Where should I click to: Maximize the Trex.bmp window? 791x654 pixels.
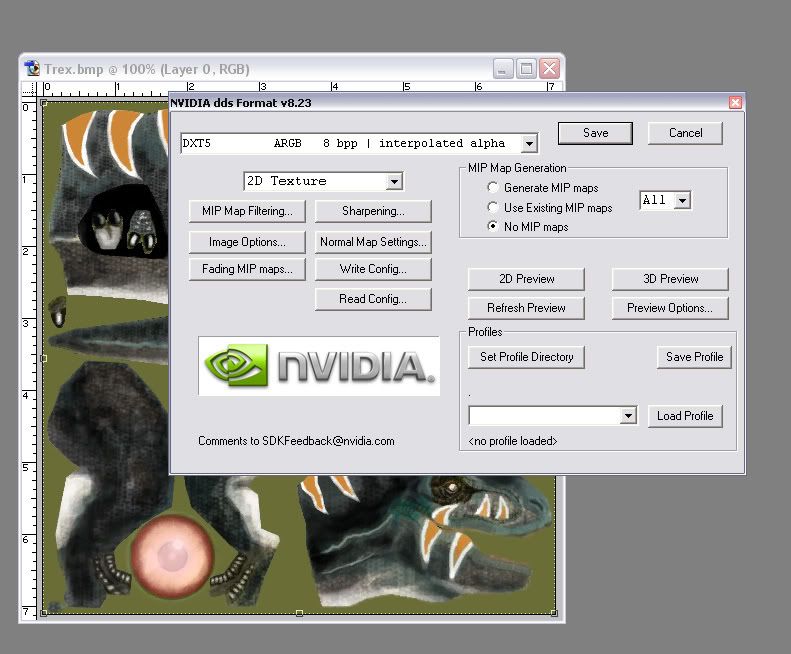pos(526,69)
